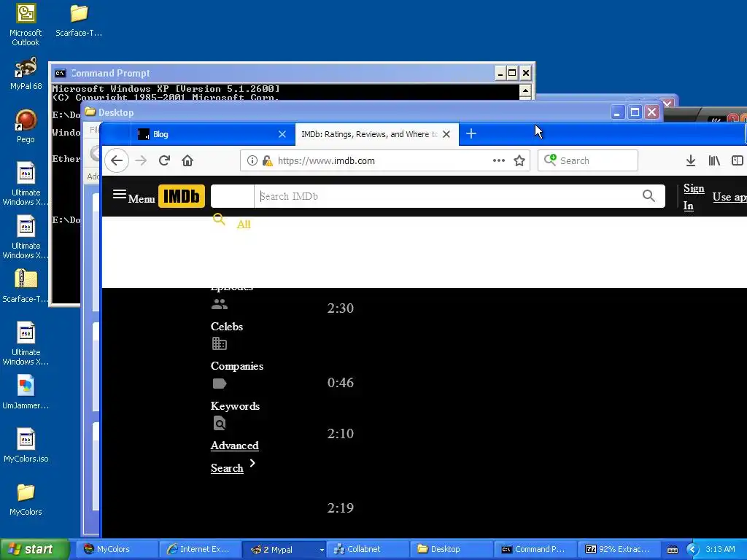
Task: Open page actions three-dot menu in address bar
Action: [499, 160]
